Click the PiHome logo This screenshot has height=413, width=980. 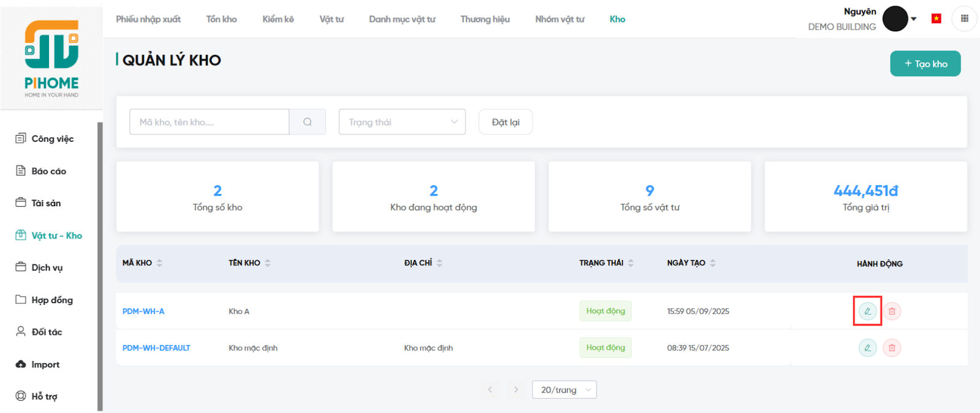pyautogui.click(x=51, y=59)
